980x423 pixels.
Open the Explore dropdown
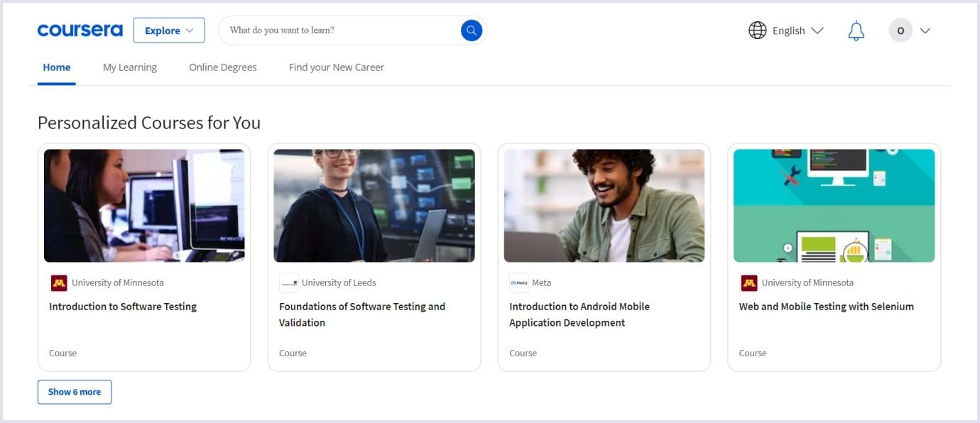(x=169, y=31)
